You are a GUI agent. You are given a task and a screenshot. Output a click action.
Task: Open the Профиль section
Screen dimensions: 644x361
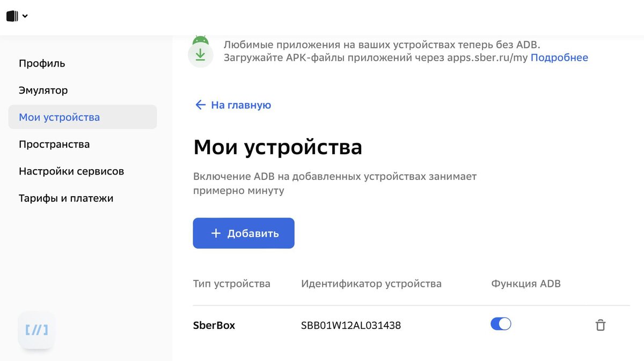click(42, 63)
